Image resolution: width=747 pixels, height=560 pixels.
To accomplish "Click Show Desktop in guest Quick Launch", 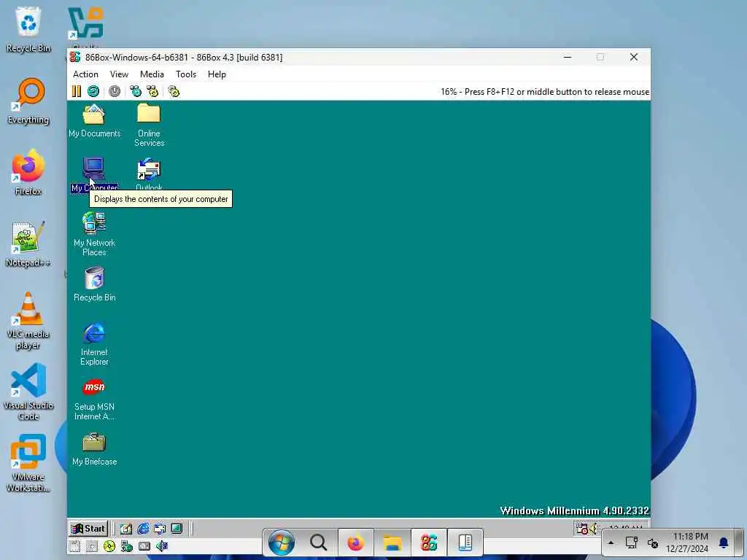I will pyautogui.click(x=125, y=529).
